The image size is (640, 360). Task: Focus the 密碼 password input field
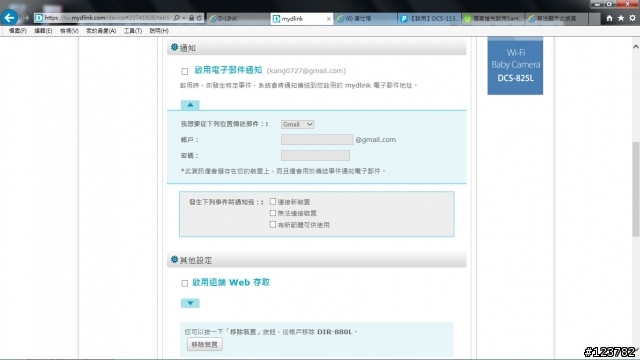pos(315,156)
